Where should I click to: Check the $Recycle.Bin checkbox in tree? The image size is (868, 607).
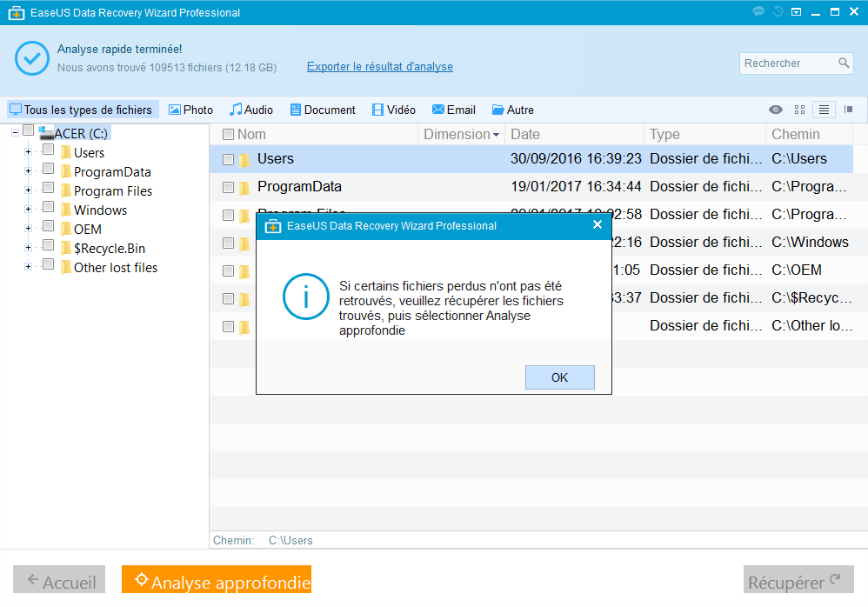(x=48, y=245)
